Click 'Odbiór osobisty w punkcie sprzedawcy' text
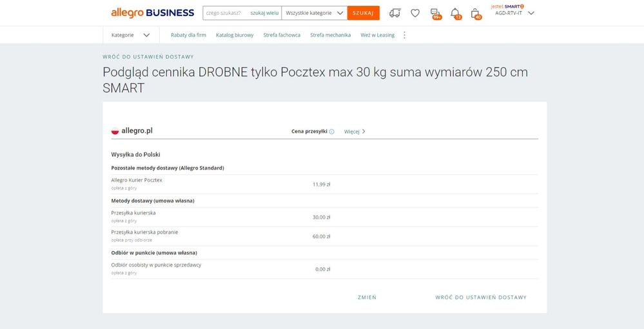This screenshot has height=329, width=644. (x=156, y=265)
